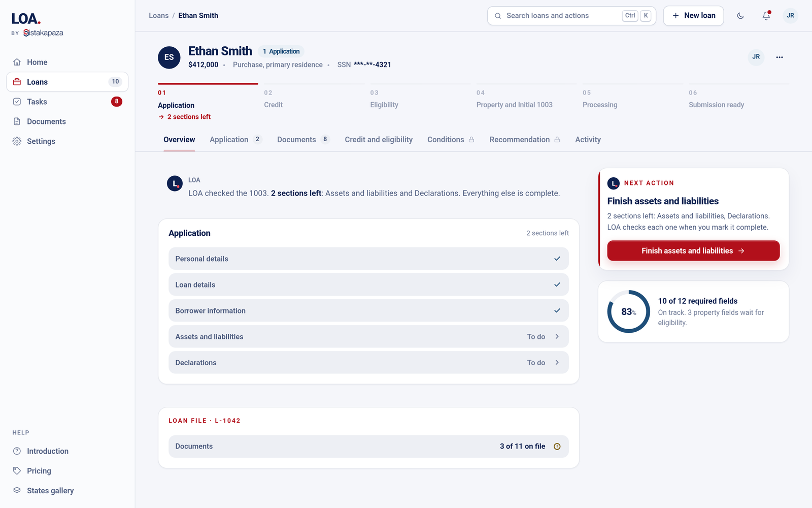Click the JR assignee avatar beside the more options menu

tap(756, 57)
